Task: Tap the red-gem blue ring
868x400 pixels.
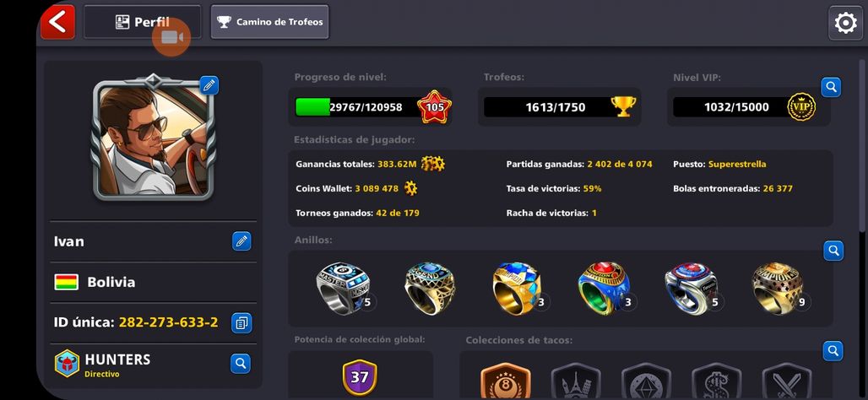Action: 604,289
